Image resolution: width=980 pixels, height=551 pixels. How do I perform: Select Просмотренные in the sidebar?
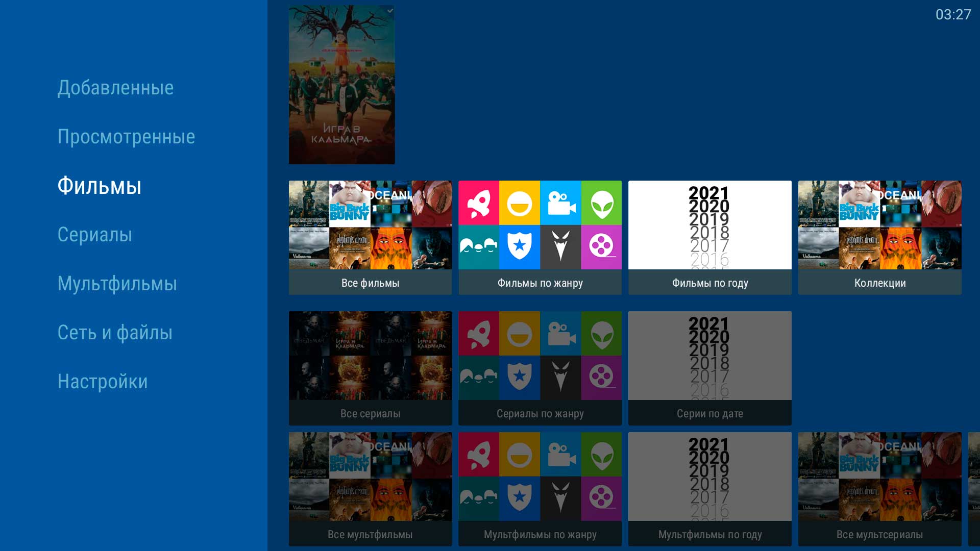126,137
